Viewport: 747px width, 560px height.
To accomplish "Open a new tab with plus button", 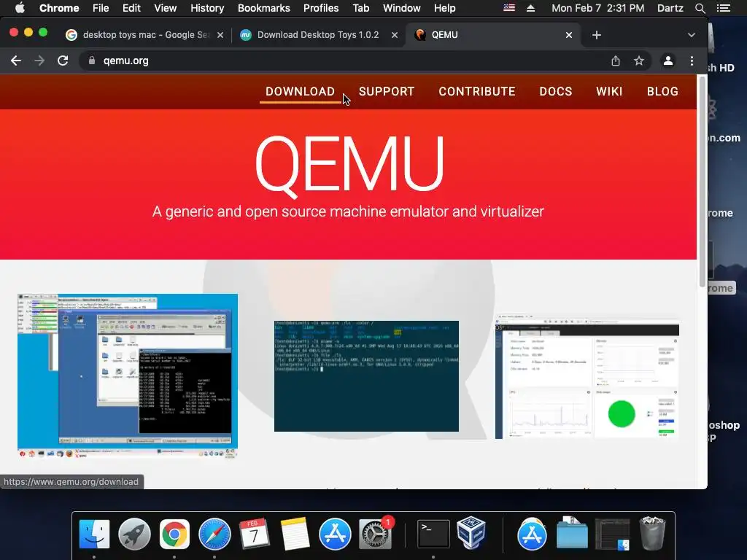I will click(x=597, y=35).
